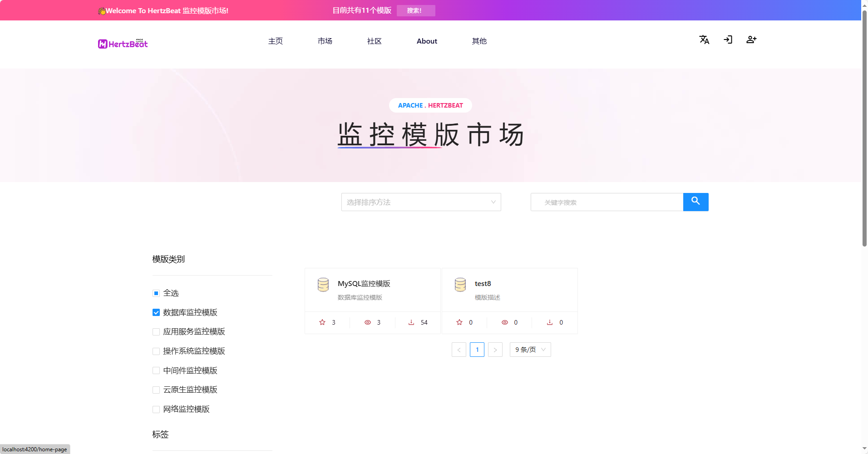Toggle the 全选 checkbox
The width and height of the screenshot is (868, 454).
pyautogui.click(x=156, y=293)
